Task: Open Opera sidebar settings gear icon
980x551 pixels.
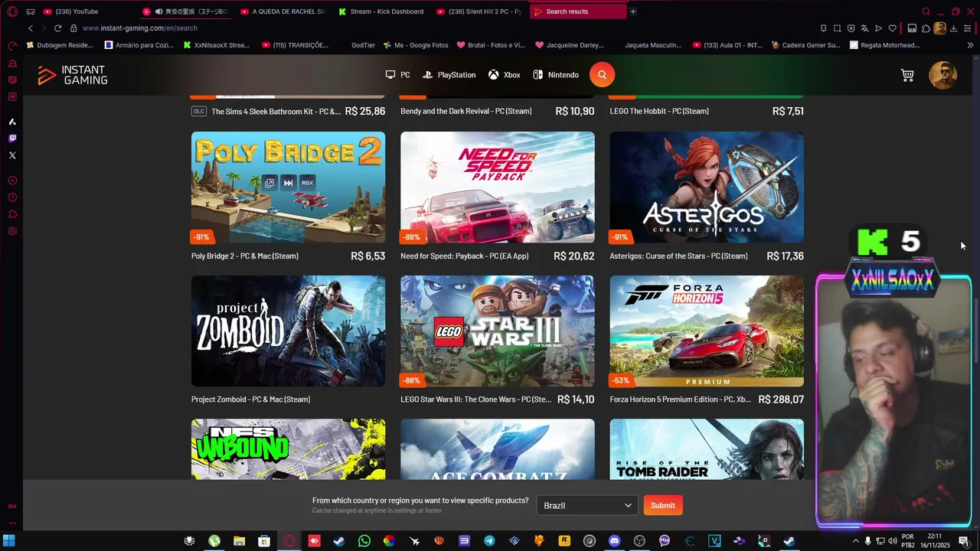Action: coord(12,231)
